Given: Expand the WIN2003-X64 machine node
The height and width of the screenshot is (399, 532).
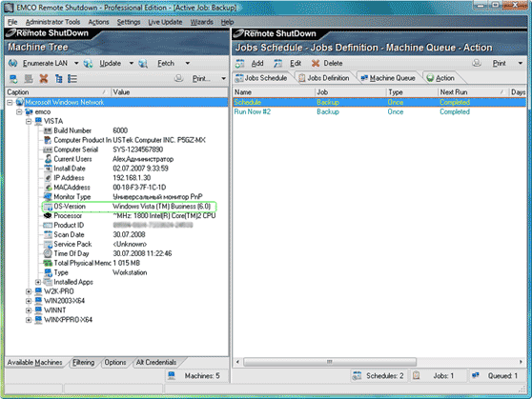Looking at the screenshot, I should (29, 301).
